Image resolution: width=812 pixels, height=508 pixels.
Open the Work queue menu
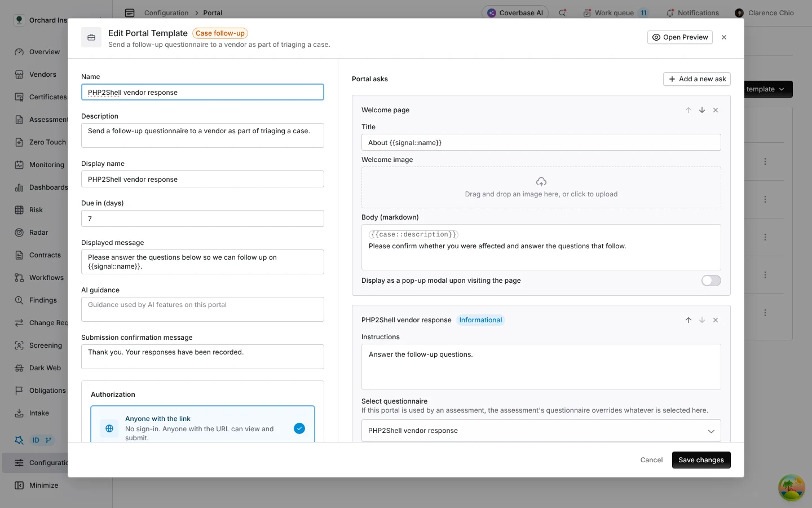coord(616,13)
